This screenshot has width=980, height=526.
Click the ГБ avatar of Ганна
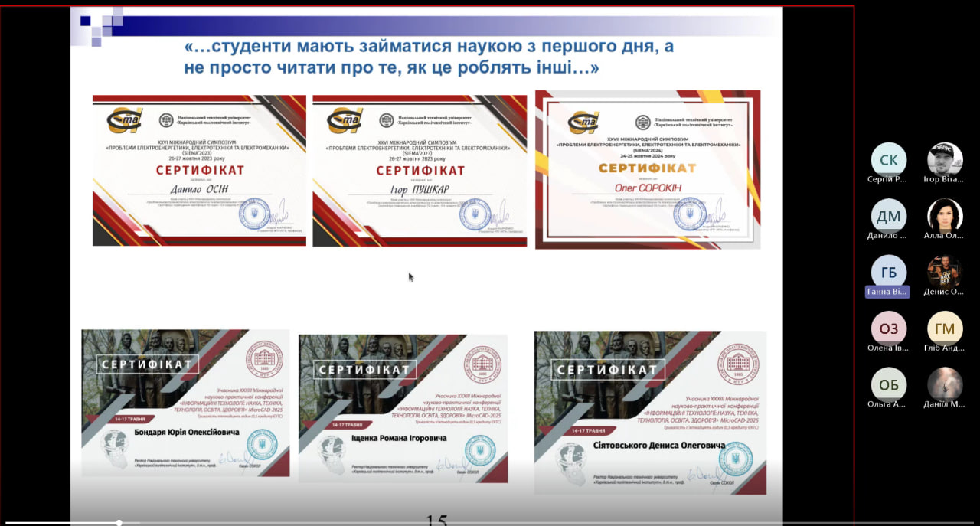[889, 272]
